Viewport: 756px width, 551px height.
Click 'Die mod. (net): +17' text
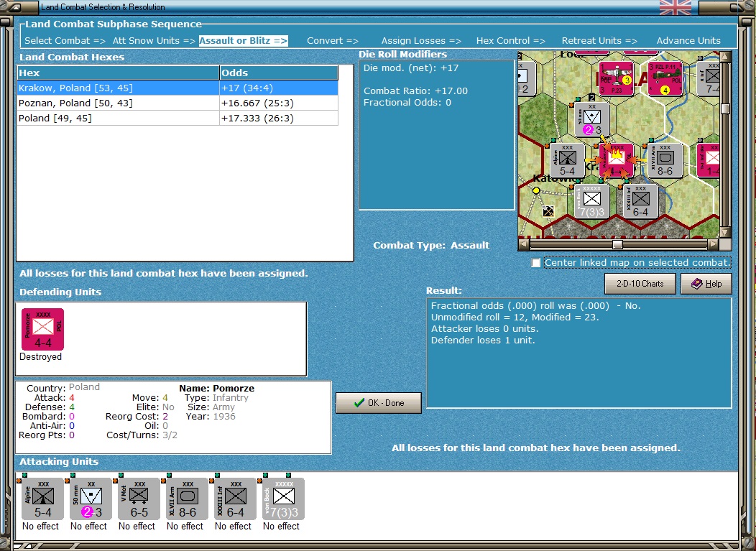(411, 68)
